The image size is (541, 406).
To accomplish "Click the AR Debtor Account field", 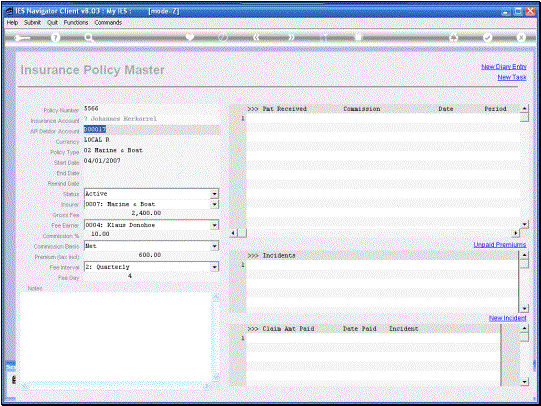I will 151,129.
